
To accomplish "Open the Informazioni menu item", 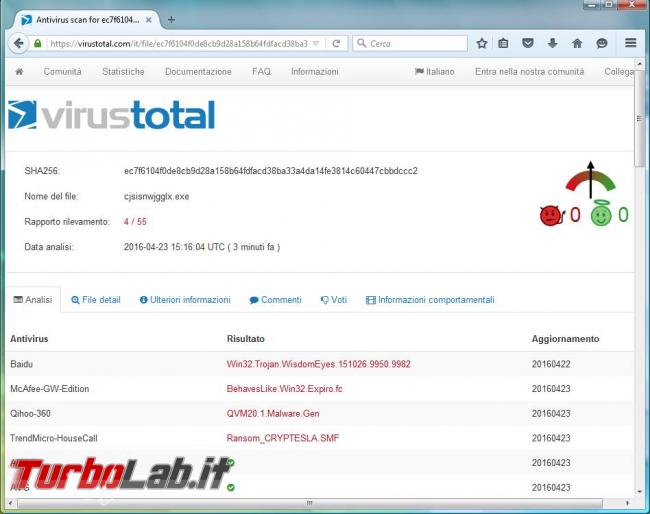I will 315,72.
